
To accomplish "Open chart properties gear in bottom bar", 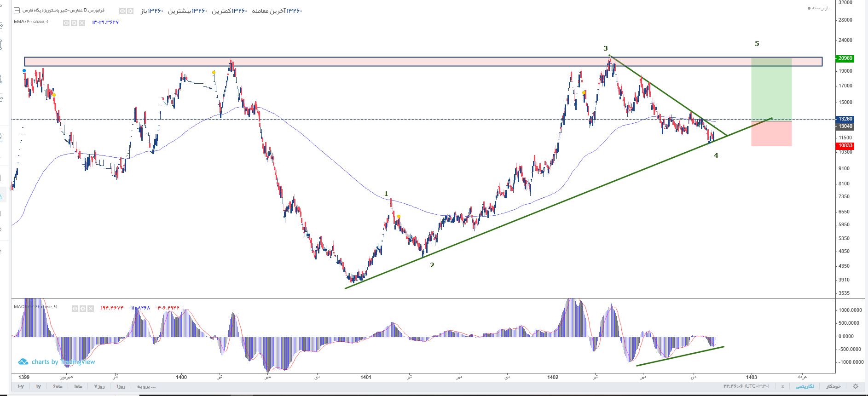I will 856,386.
